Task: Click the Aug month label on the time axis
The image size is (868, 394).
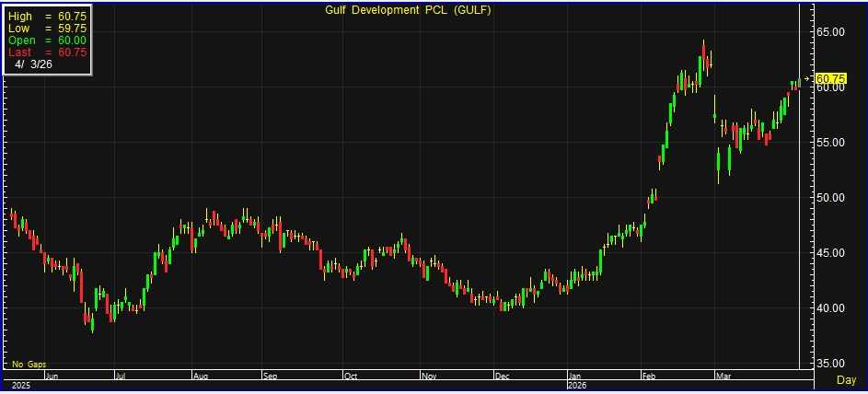Action: (202, 376)
